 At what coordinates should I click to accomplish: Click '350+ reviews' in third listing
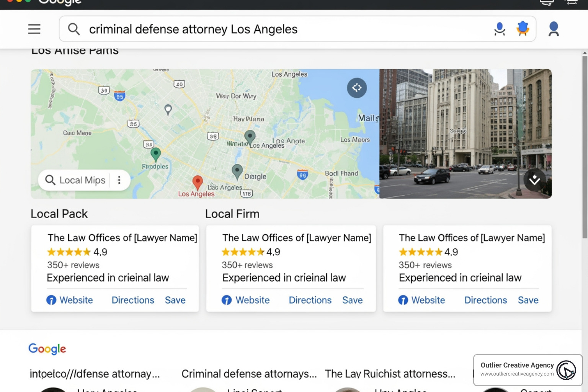click(x=425, y=265)
